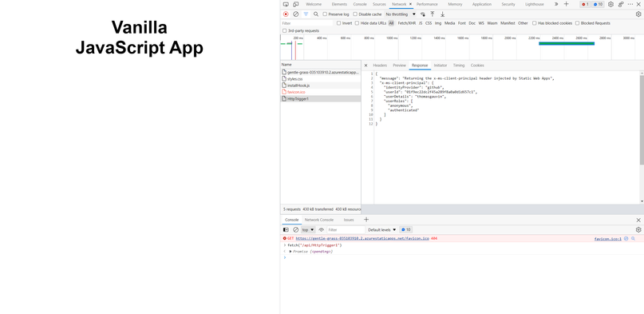Viewport: 644px width, 314px height.
Task: Toggle the console sidebar icon
Action: 286,230
